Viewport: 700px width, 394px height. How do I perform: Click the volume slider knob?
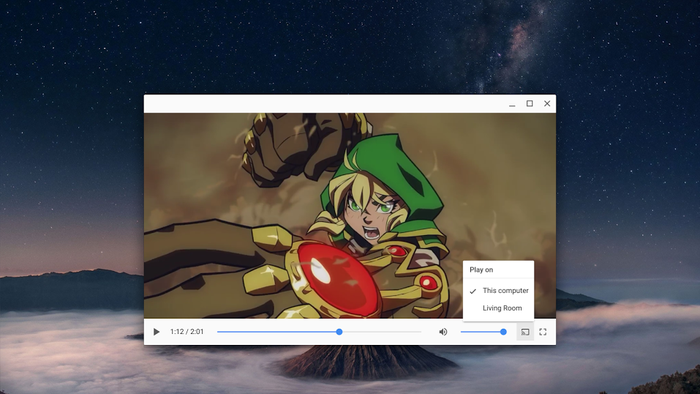504,332
